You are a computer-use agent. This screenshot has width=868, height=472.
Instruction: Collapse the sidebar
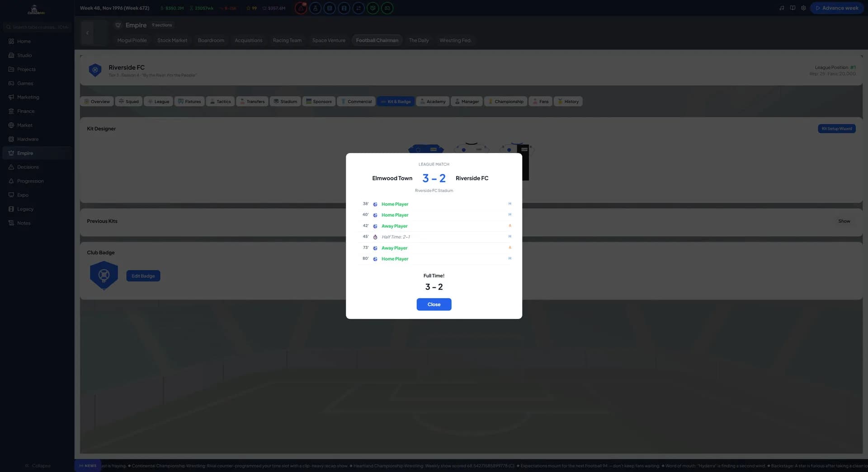coord(38,466)
